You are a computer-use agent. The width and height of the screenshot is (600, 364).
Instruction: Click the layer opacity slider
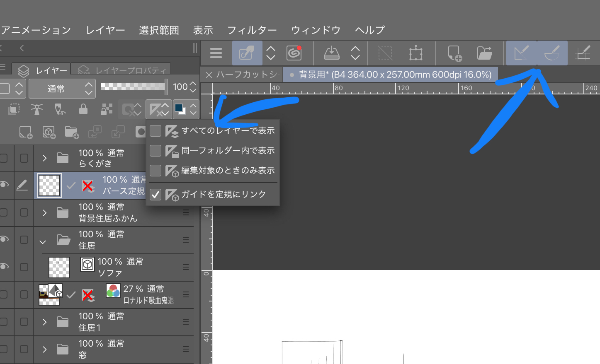(x=134, y=87)
